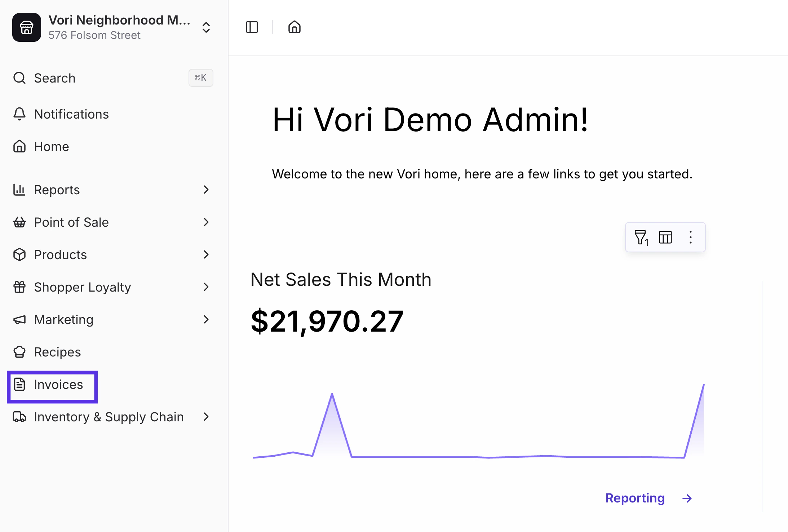The height and width of the screenshot is (532, 788).
Task: Click the Invoices document icon
Action: point(19,384)
